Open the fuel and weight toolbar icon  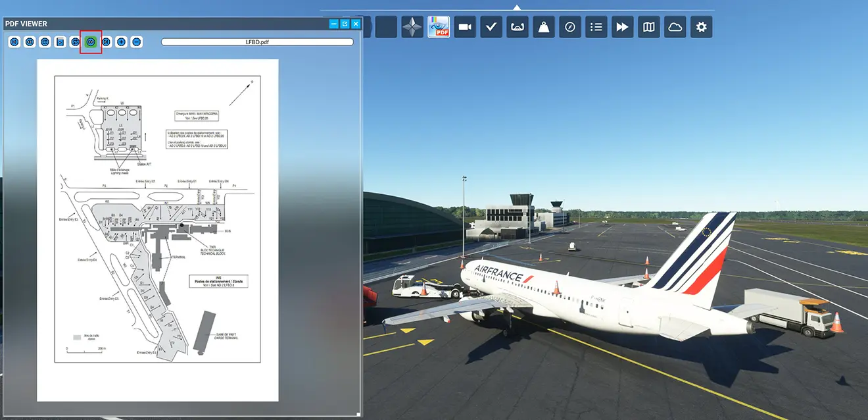click(x=544, y=27)
